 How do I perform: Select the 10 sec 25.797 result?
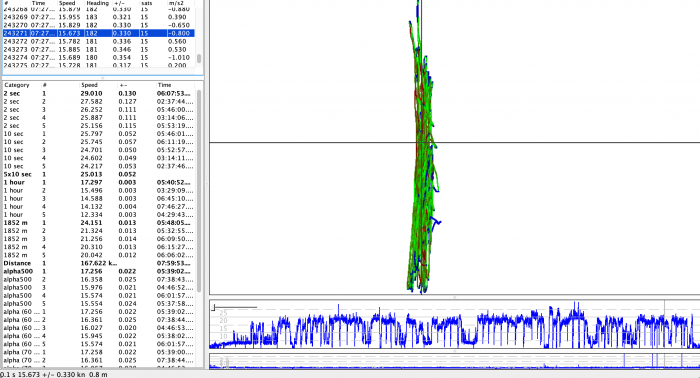pos(99,133)
